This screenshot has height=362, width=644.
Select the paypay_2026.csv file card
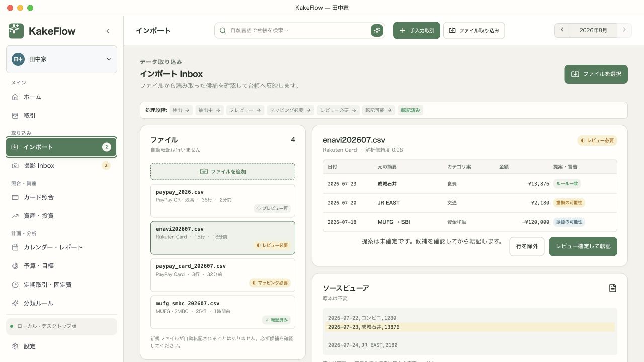coord(223,201)
